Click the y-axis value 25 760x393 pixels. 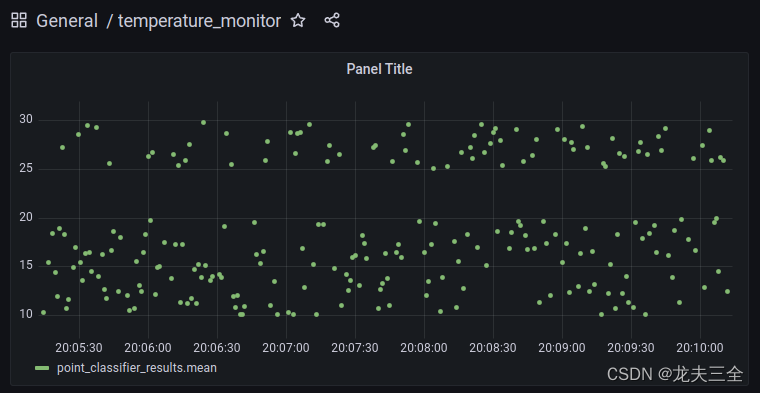pos(26,169)
